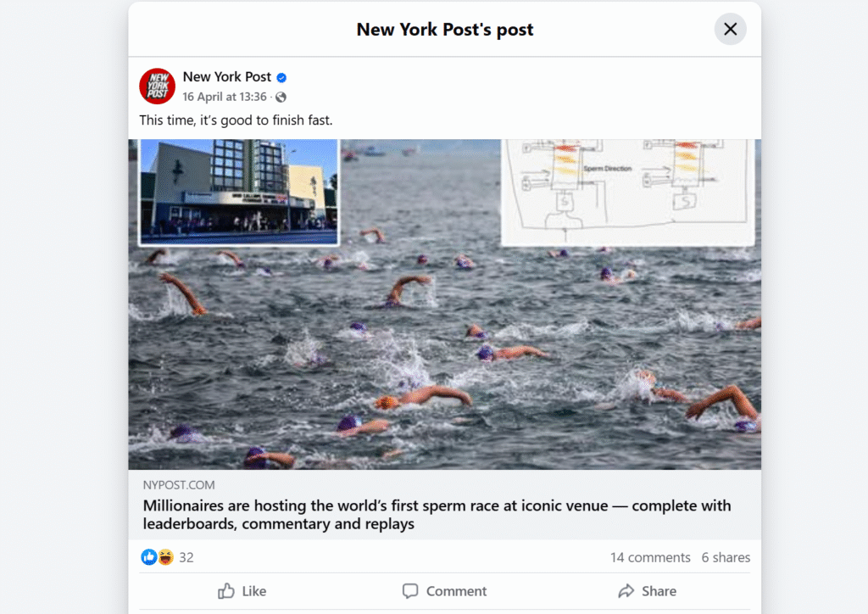Image resolution: width=868 pixels, height=614 pixels.
Task: Open the New York Post page name link
Action: click(227, 77)
